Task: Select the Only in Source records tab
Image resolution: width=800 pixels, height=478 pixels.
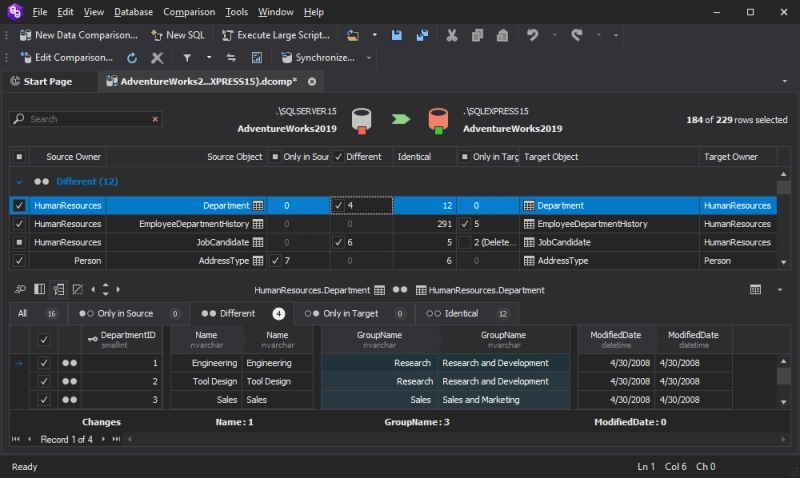Action: [129, 314]
